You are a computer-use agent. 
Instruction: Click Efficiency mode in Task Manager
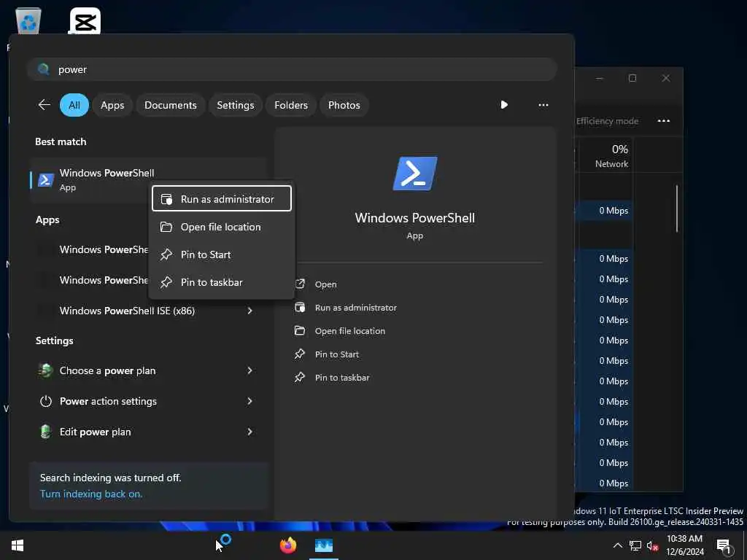pyautogui.click(x=607, y=121)
